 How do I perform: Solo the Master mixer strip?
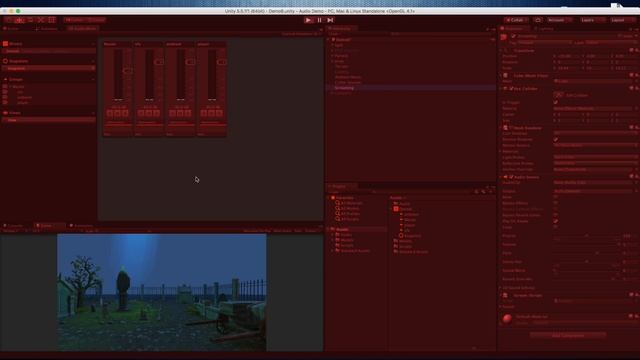coord(109,113)
